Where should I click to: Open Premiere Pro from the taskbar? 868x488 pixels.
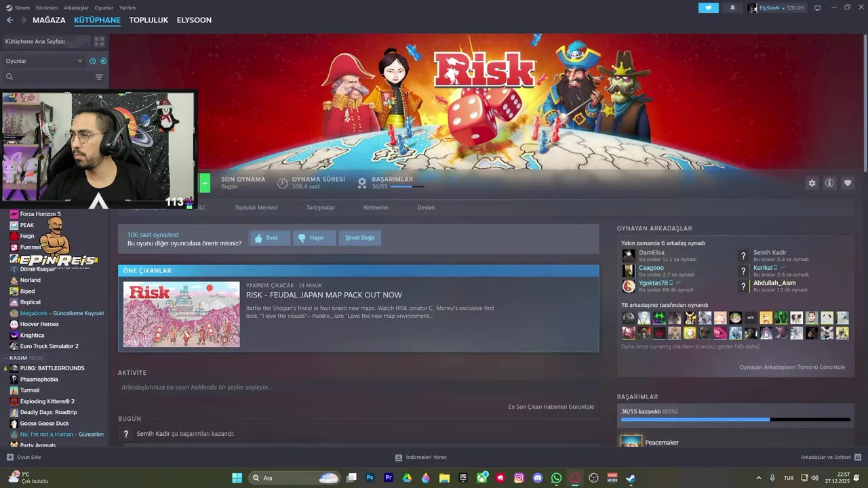tap(389, 478)
